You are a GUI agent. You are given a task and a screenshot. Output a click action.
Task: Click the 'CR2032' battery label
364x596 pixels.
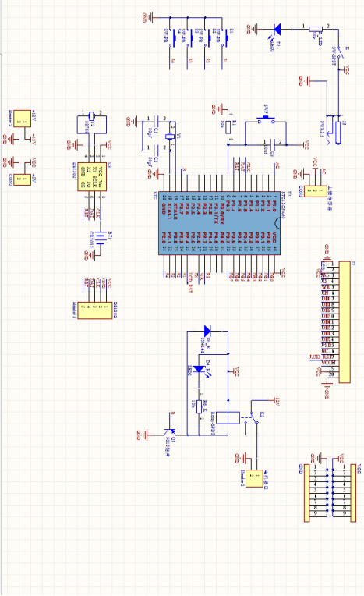point(91,239)
